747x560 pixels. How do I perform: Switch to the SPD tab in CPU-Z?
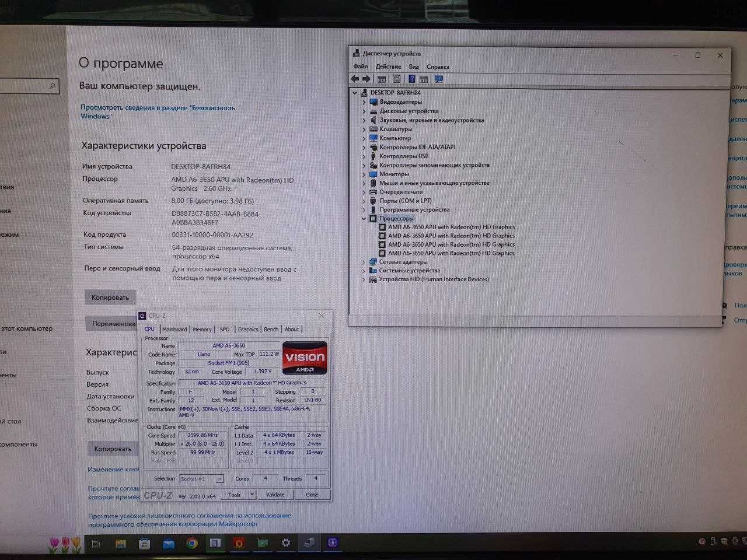tap(225, 329)
